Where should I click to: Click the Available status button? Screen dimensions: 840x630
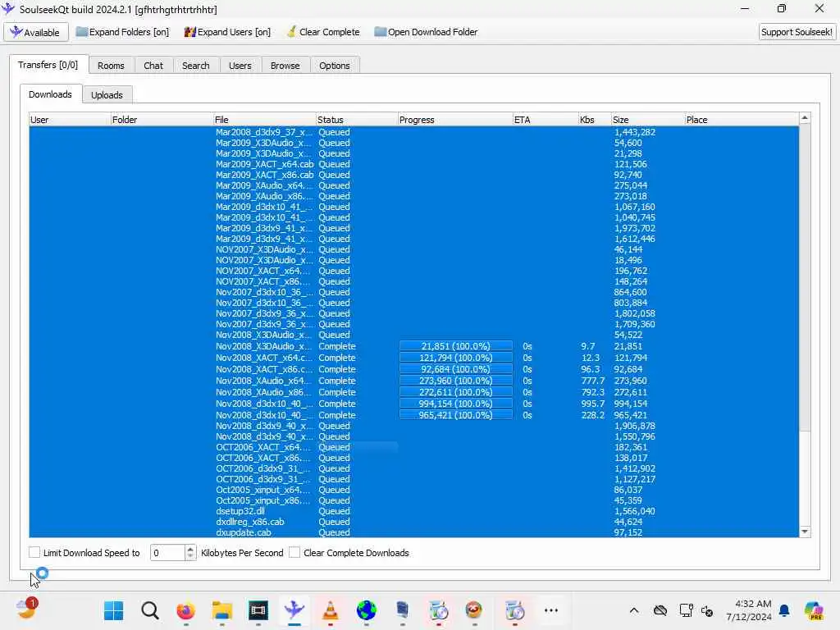point(36,32)
